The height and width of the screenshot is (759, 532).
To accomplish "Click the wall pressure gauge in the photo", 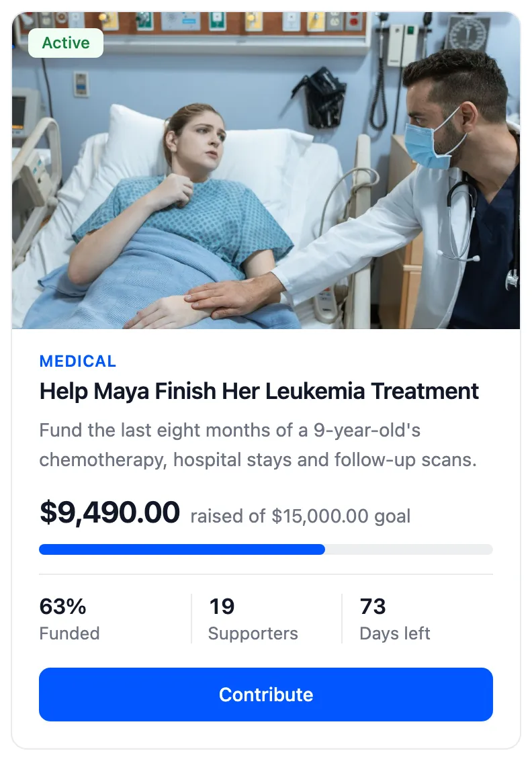I will tap(467, 34).
